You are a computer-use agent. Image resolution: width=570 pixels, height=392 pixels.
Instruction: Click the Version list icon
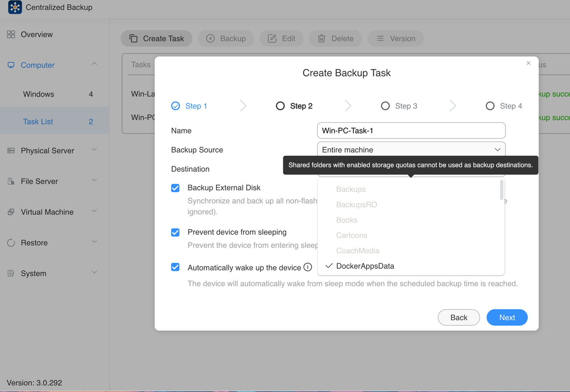click(380, 39)
